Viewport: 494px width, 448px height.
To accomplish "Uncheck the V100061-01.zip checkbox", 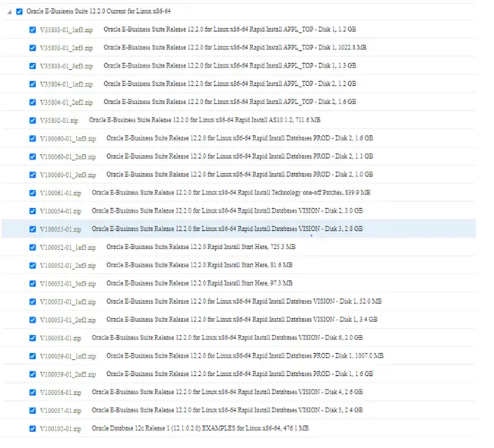I will (x=33, y=193).
